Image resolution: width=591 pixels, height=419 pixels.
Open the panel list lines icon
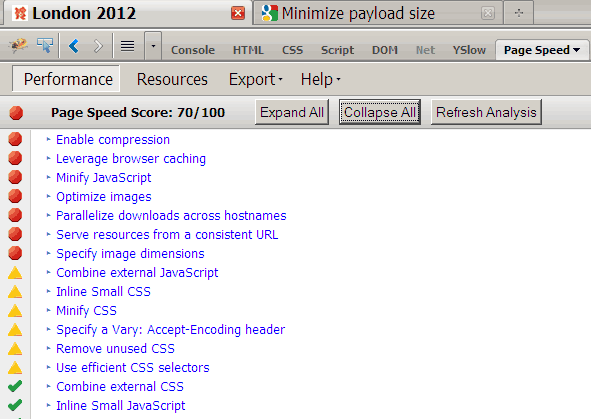click(127, 46)
